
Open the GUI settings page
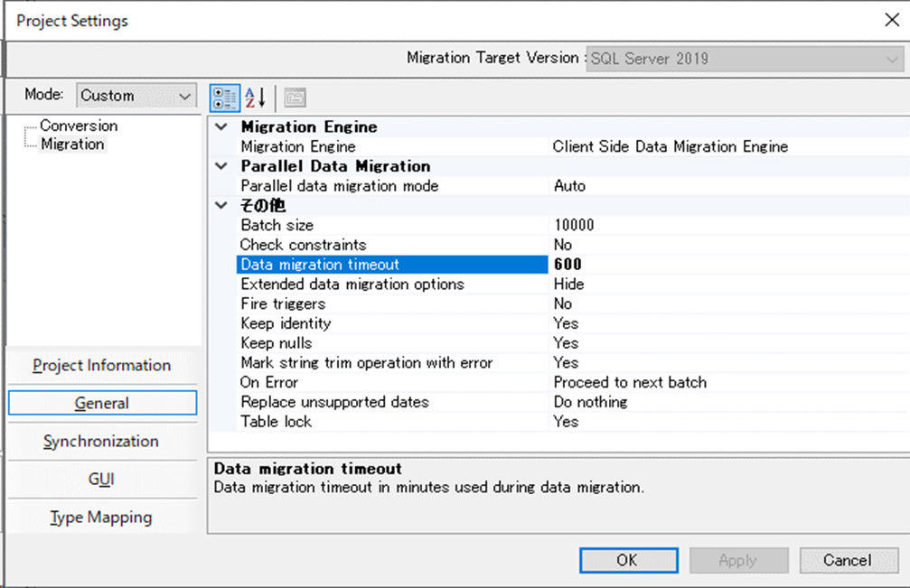(102, 479)
